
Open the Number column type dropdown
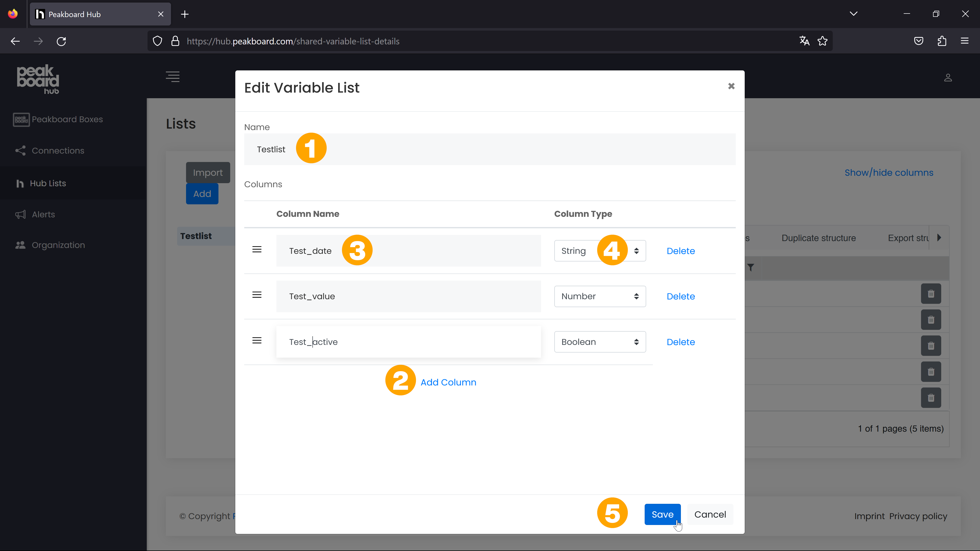tap(600, 296)
